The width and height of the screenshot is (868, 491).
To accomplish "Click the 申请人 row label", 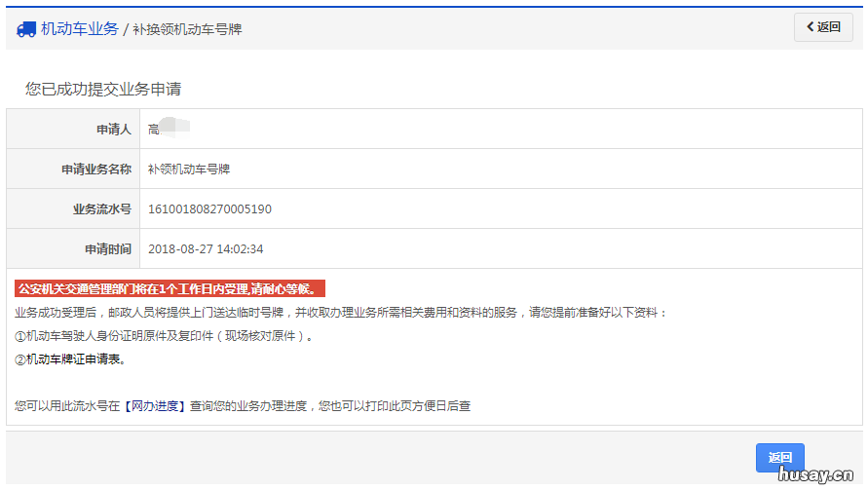I will pos(113,129).
